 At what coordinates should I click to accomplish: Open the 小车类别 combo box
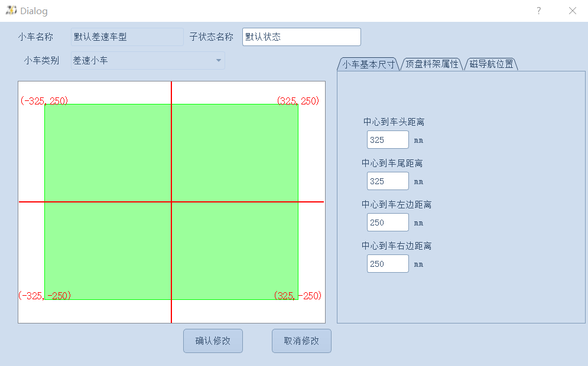148,60
